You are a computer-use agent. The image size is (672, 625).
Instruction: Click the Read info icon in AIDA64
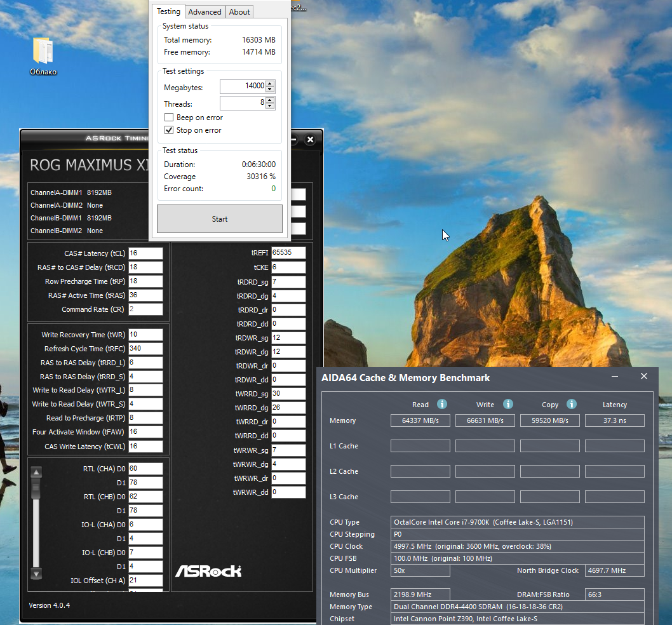point(442,404)
